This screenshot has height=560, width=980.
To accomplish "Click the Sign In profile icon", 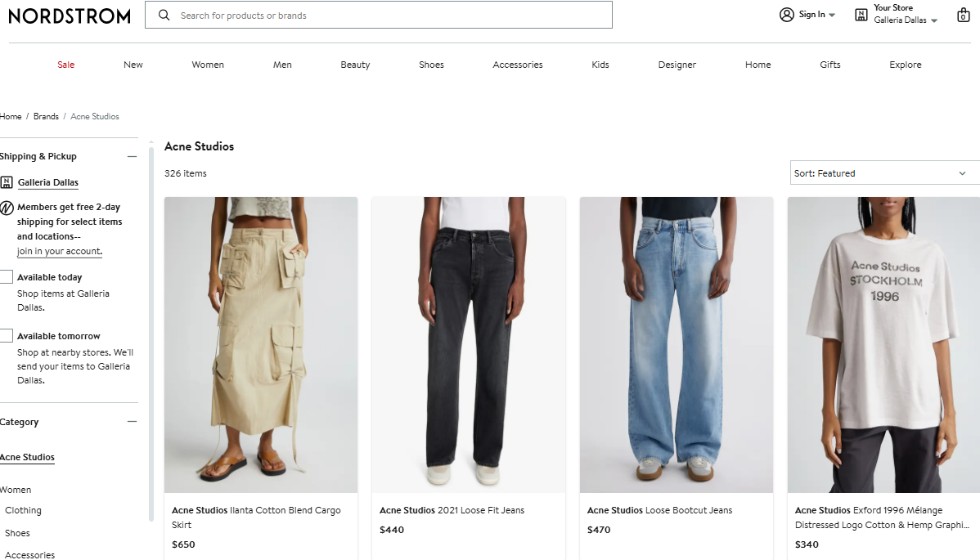I will point(787,15).
